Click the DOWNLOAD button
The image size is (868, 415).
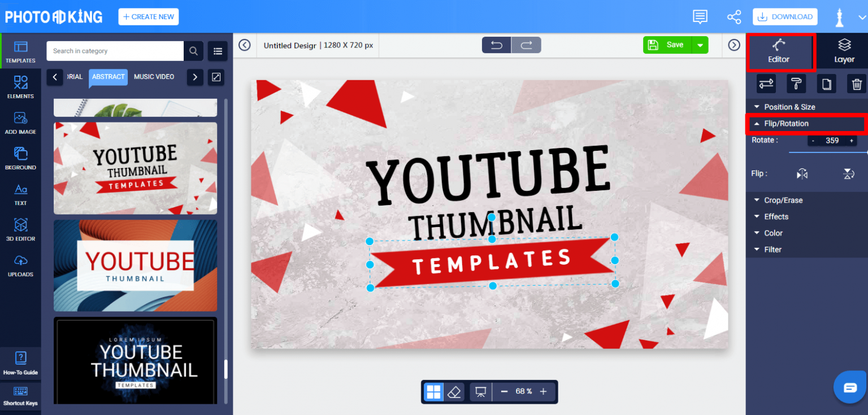point(785,16)
